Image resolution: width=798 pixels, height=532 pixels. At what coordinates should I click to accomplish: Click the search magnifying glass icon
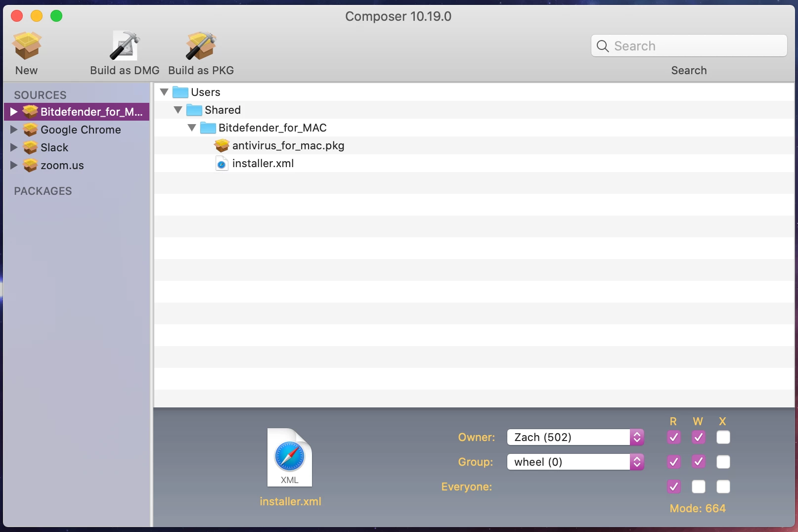(x=602, y=46)
